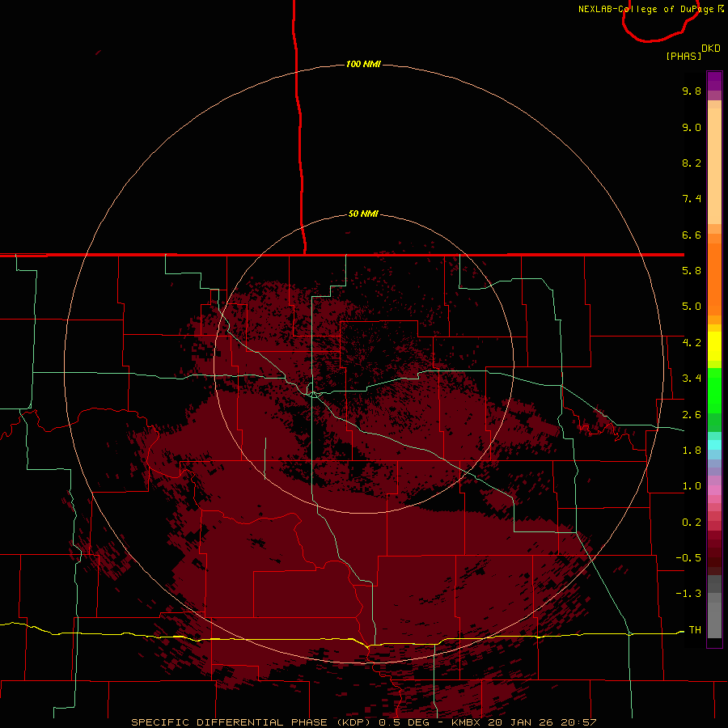The width and height of the screenshot is (728, 728).
Task: Click the 6.6 color scale label
Action: click(x=692, y=235)
